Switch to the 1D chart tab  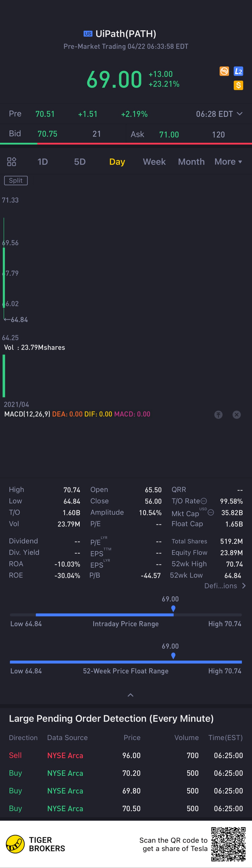(x=42, y=162)
